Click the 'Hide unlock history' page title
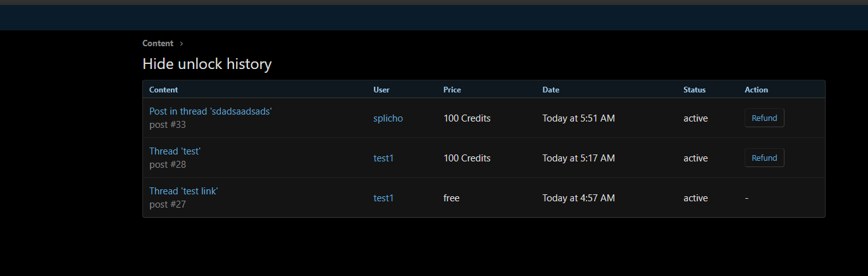This screenshot has width=868, height=276. point(207,64)
